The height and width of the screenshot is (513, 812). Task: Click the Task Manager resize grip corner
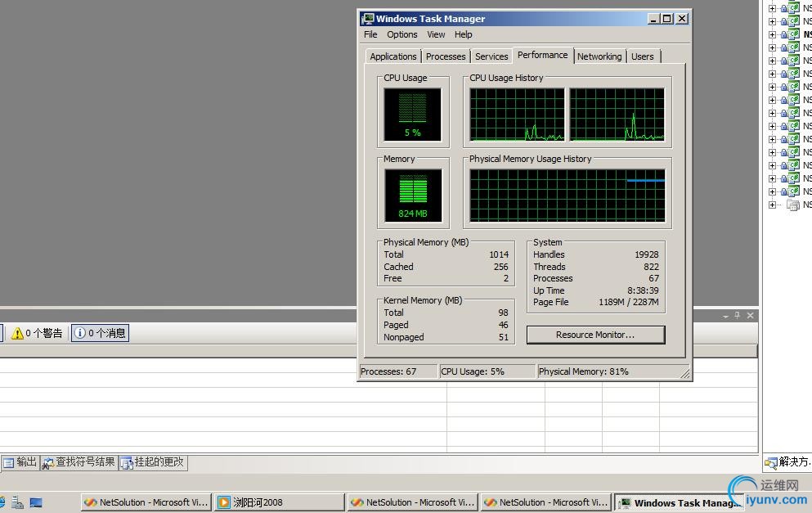[x=686, y=375]
